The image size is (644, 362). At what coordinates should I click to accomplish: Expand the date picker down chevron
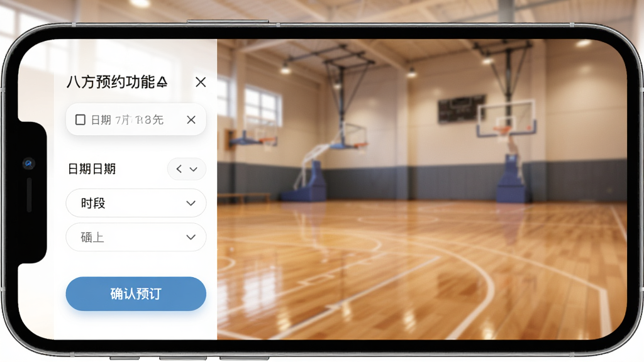[194, 169]
